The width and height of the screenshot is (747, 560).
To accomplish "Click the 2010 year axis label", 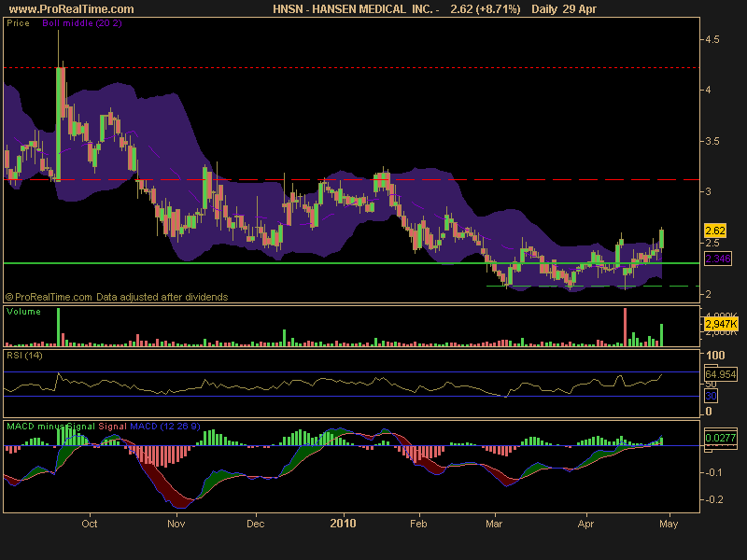I will click(343, 524).
